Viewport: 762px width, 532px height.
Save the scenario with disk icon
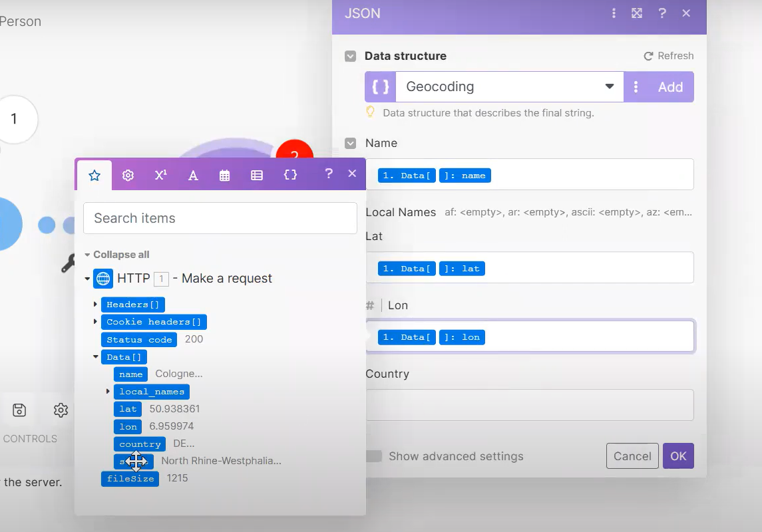(x=19, y=410)
